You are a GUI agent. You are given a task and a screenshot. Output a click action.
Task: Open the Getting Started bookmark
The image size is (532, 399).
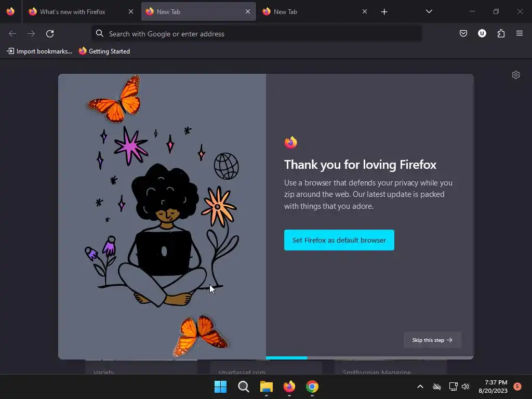[x=104, y=51]
